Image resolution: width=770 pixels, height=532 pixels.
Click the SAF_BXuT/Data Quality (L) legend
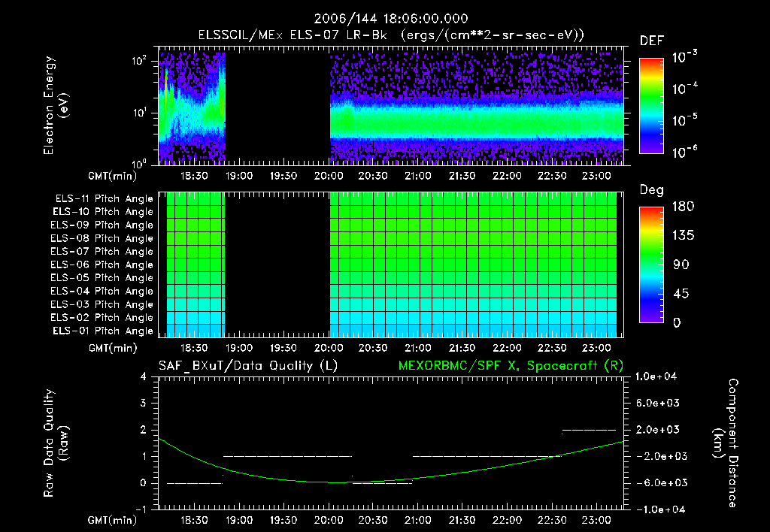(248, 366)
